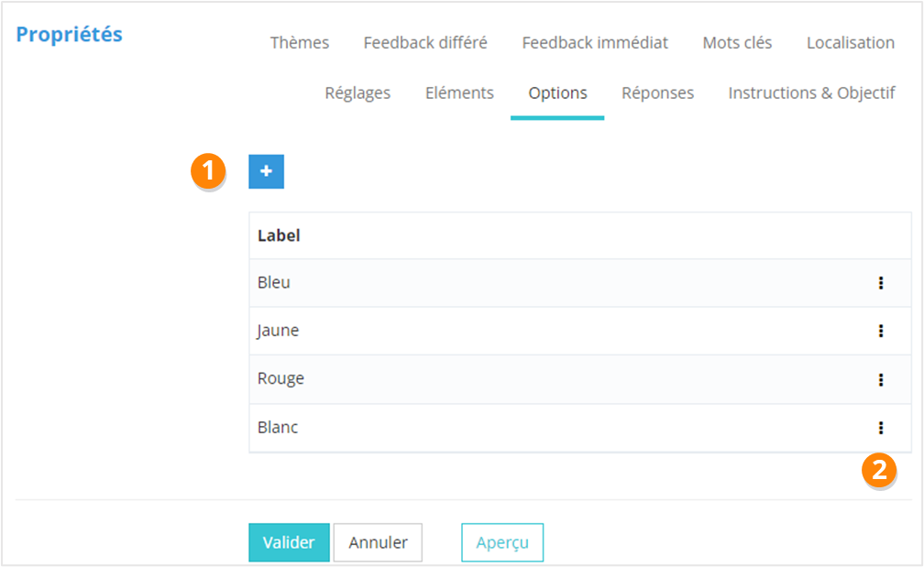
Task: Open the three-dot menu for Blanc
Action: coord(881,427)
